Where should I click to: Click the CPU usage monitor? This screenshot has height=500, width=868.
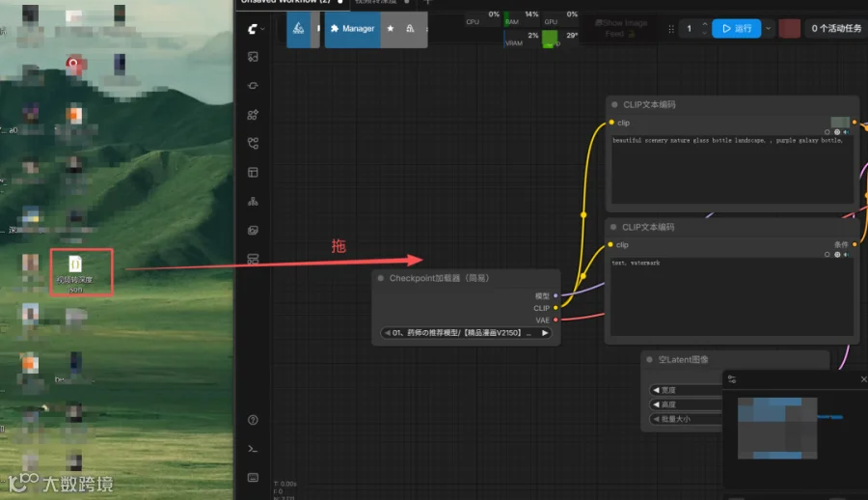point(483,18)
